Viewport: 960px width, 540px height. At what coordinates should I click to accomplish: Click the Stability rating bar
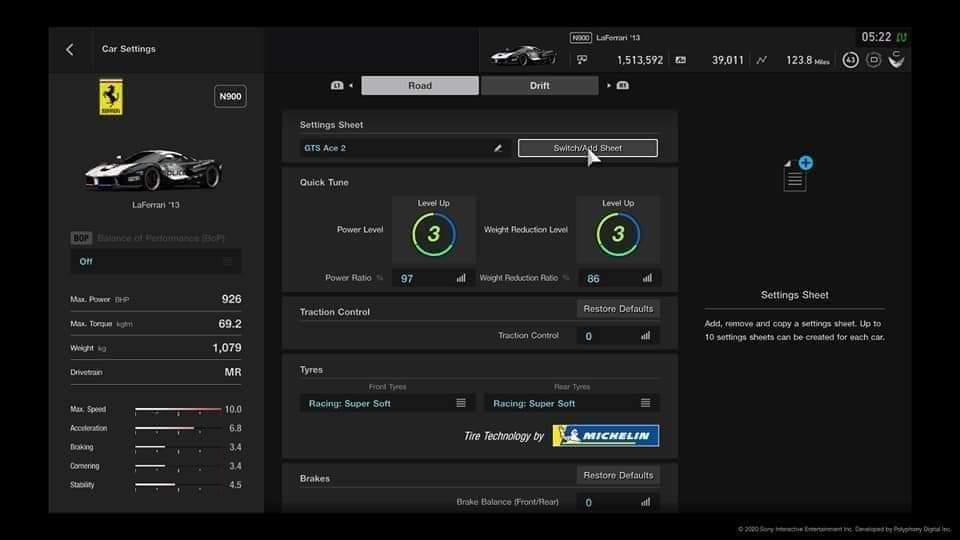coord(178,484)
